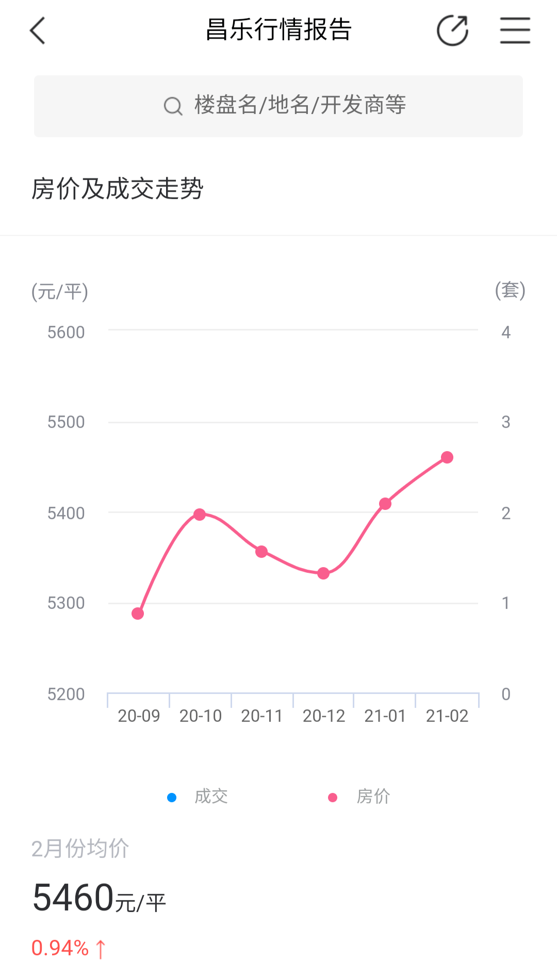Select the 20-11 price data point
557x980 pixels.
click(x=261, y=552)
